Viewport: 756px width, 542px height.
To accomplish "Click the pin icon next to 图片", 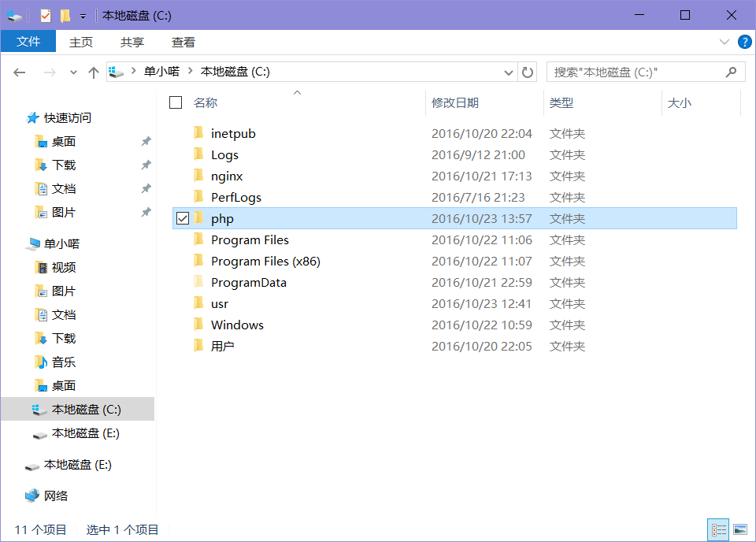I will 146,212.
